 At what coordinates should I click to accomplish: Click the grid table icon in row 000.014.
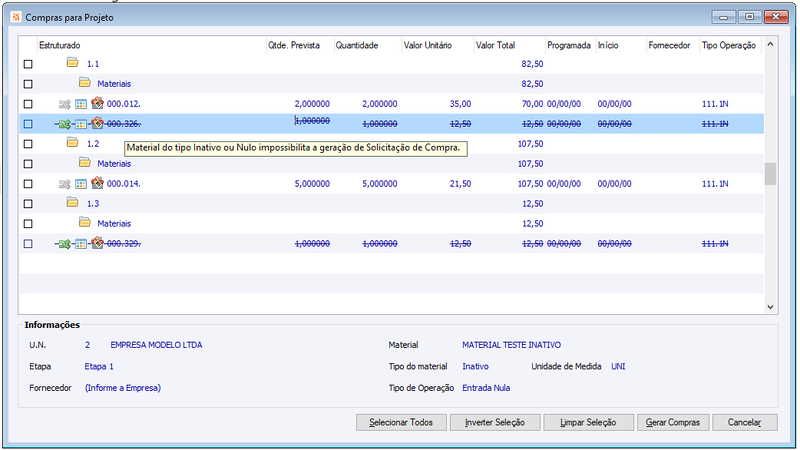pyautogui.click(x=81, y=184)
